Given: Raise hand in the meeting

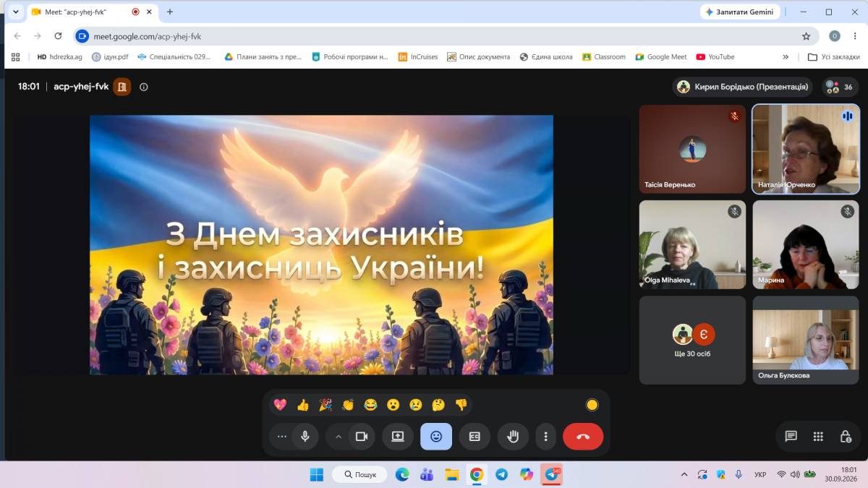Looking at the screenshot, I should click(x=513, y=437).
